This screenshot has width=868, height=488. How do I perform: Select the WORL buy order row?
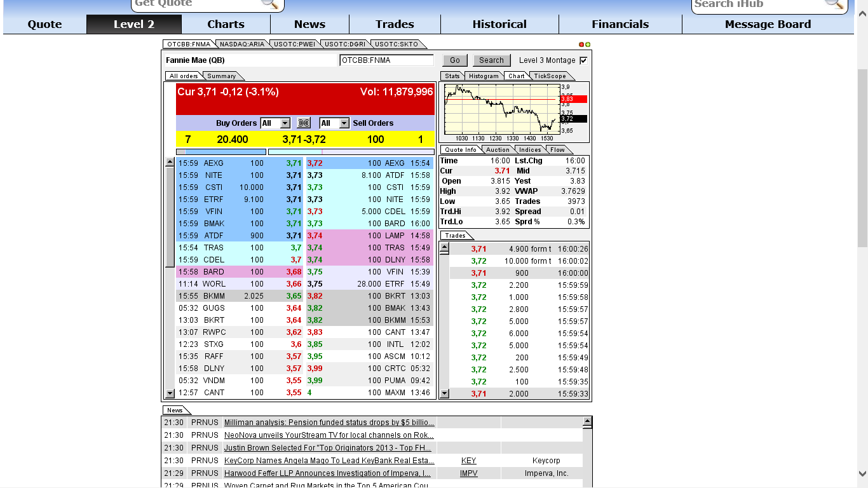240,284
